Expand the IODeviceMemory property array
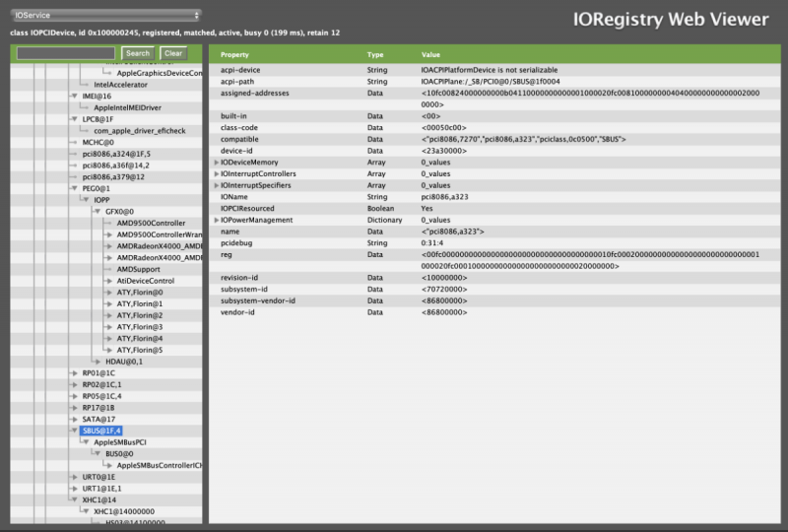788x532 pixels. pos(217,163)
